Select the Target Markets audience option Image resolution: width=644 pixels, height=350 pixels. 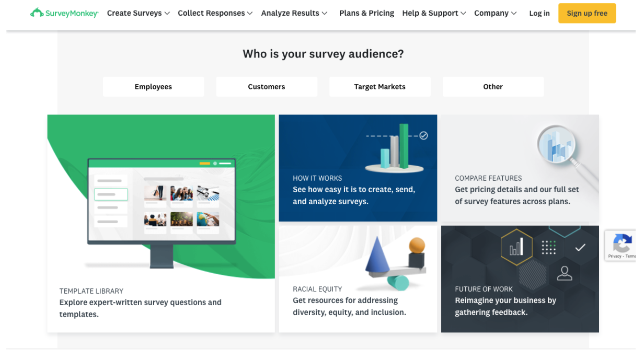click(x=380, y=87)
